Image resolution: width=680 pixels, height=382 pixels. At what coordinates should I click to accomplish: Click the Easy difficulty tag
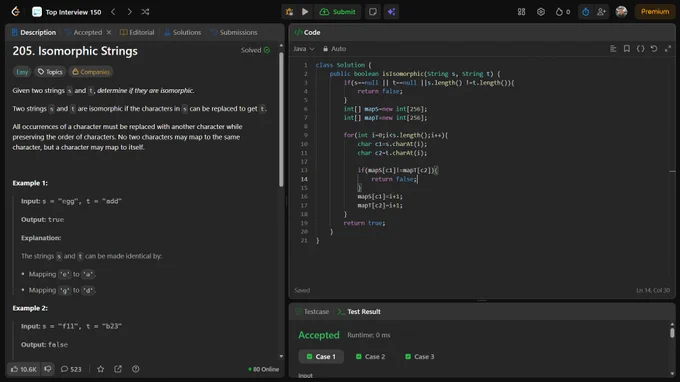point(22,72)
